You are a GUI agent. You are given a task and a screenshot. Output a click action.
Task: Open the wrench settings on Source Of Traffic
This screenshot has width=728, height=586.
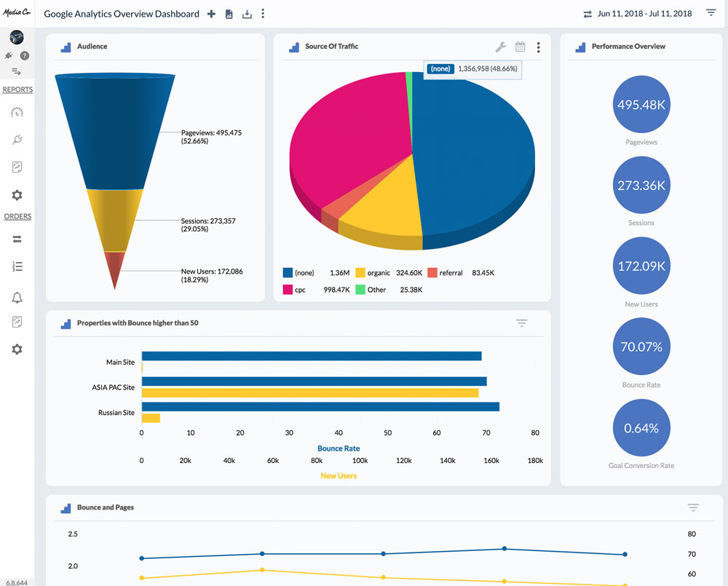click(501, 47)
